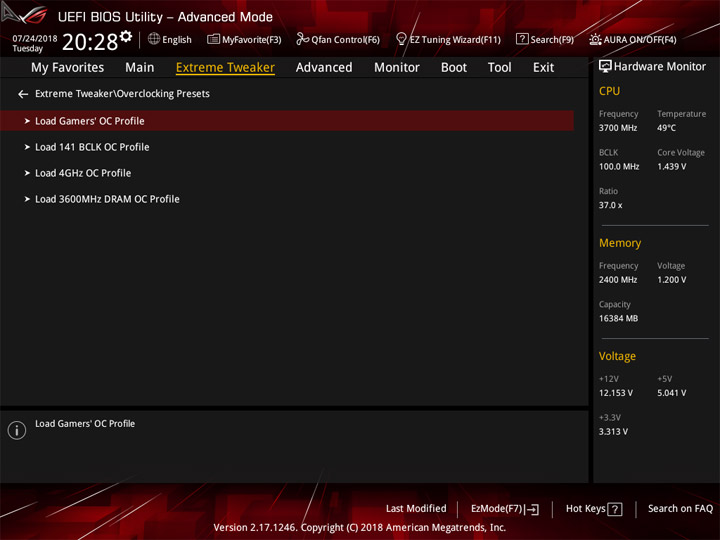Expand Load 3600MHz DRAM OC Profile arrow
720x540 pixels.
click(27, 199)
